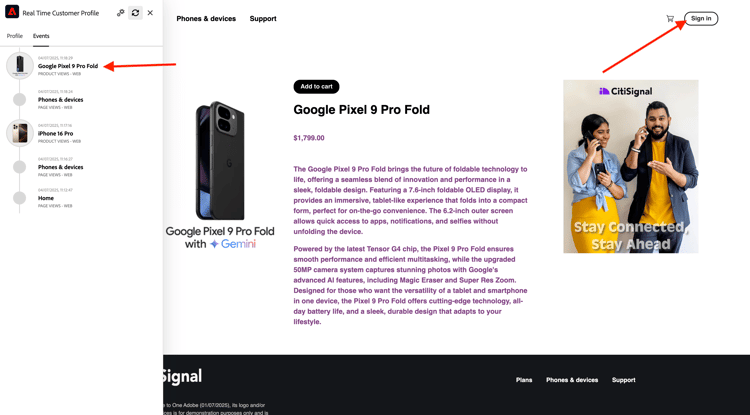Click the latest Phones & devices event marker
This screenshot has width=750, height=415.
(x=20, y=99)
